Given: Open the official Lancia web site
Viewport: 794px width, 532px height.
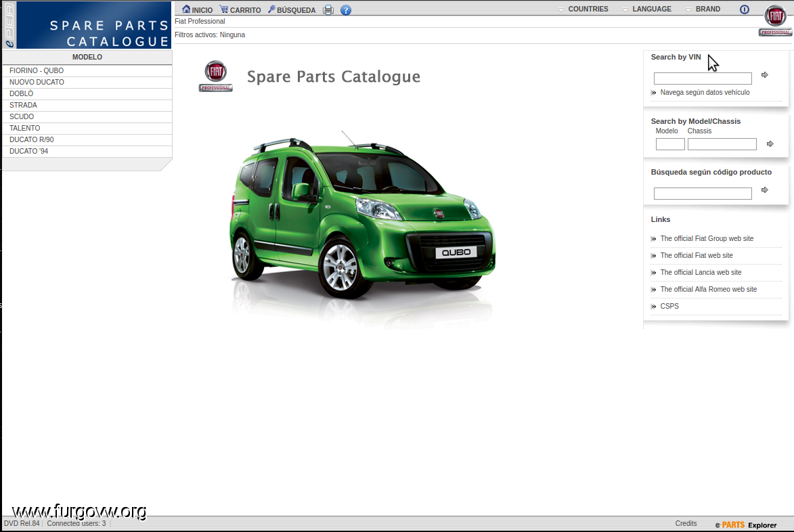Looking at the screenshot, I should (x=701, y=272).
